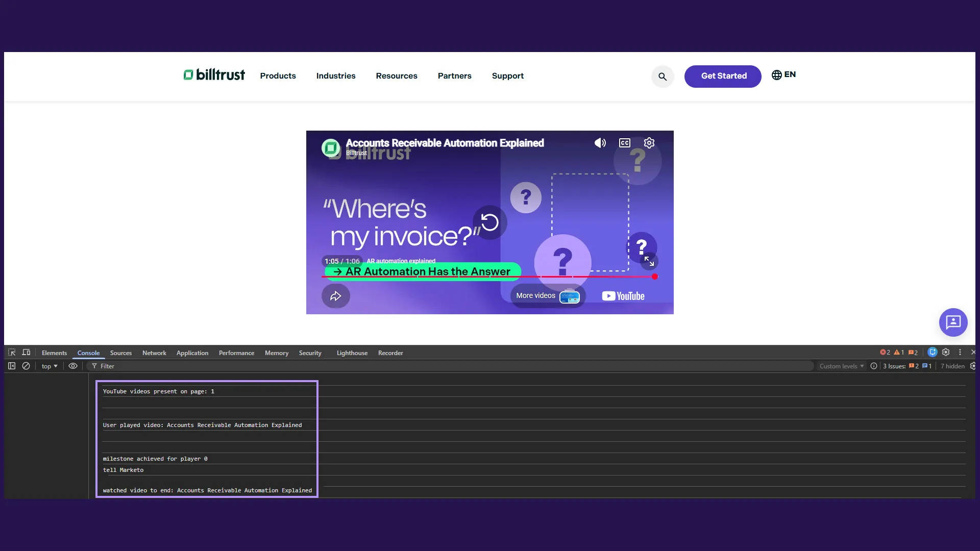Open DevTools settings gear in tab bar
The height and width of the screenshot is (551, 980).
coord(946,352)
